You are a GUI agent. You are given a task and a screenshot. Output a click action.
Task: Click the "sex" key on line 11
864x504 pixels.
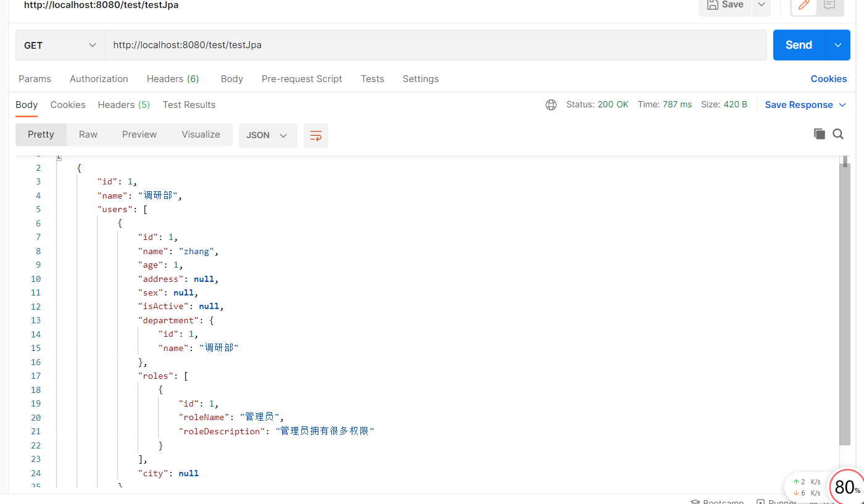pos(151,292)
